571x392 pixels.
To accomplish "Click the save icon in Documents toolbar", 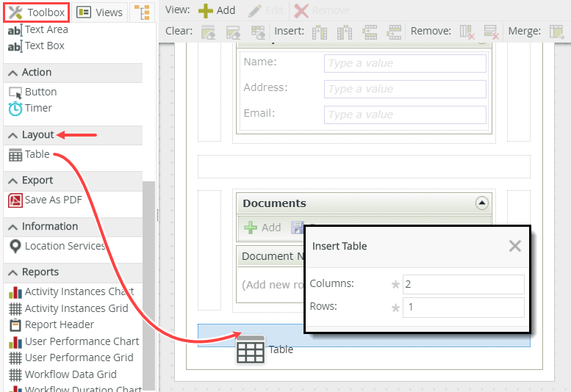I will click(x=297, y=228).
